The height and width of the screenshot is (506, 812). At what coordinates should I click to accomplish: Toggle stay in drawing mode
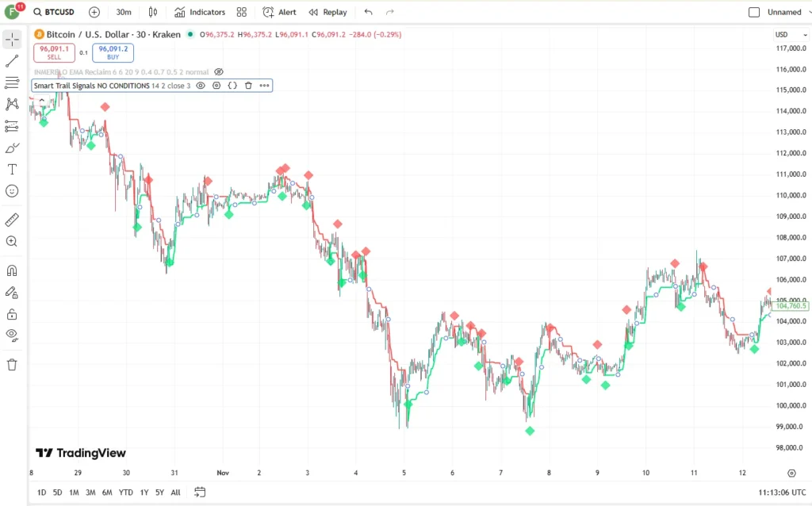pos(12,293)
